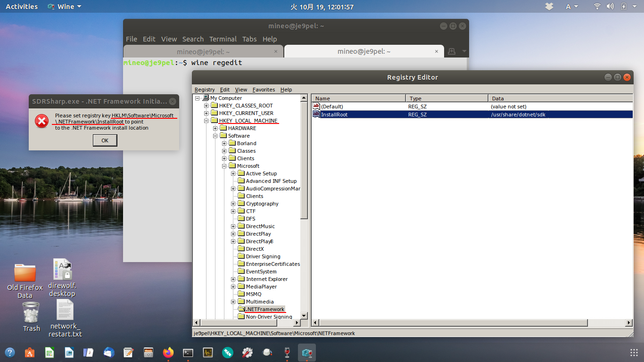644x362 pixels.
Task: Click the Data column header
Action: tap(561, 98)
